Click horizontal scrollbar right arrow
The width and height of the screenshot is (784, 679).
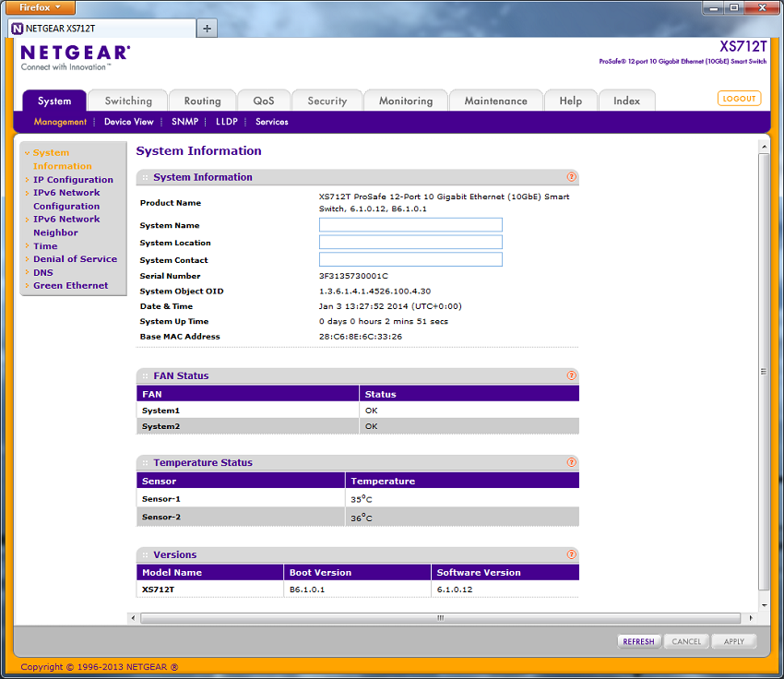751,618
